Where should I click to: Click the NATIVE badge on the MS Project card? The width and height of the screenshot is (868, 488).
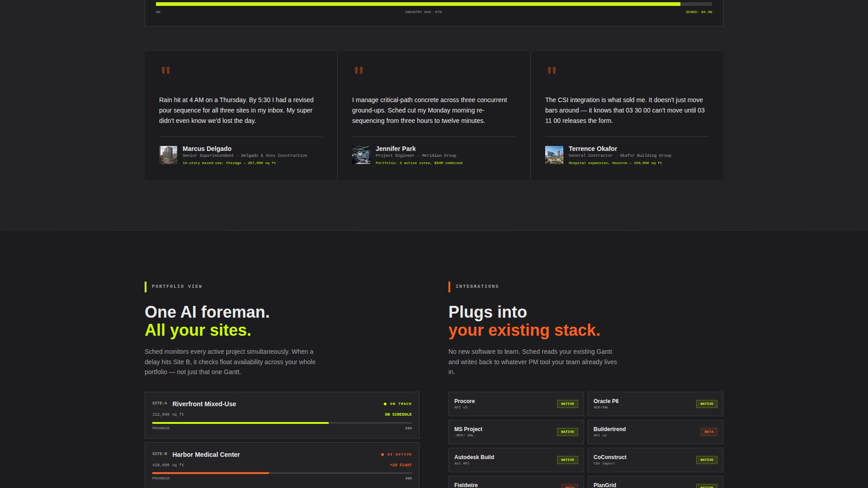click(567, 432)
